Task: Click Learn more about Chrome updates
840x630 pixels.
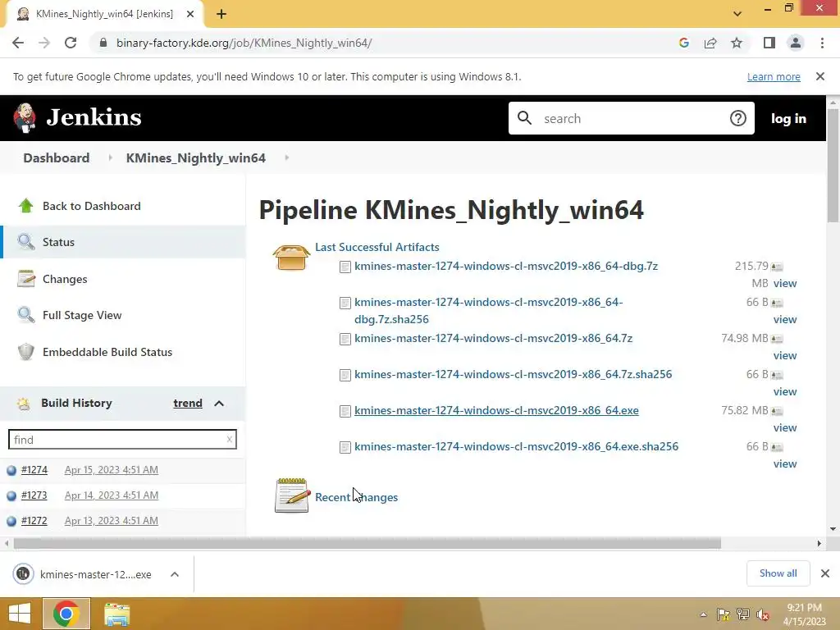Action: pyautogui.click(x=774, y=76)
